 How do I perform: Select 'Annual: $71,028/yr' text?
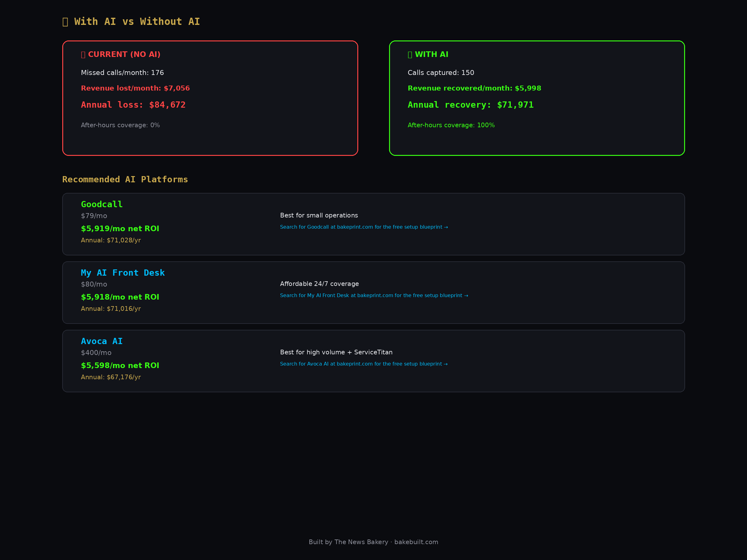click(x=111, y=240)
